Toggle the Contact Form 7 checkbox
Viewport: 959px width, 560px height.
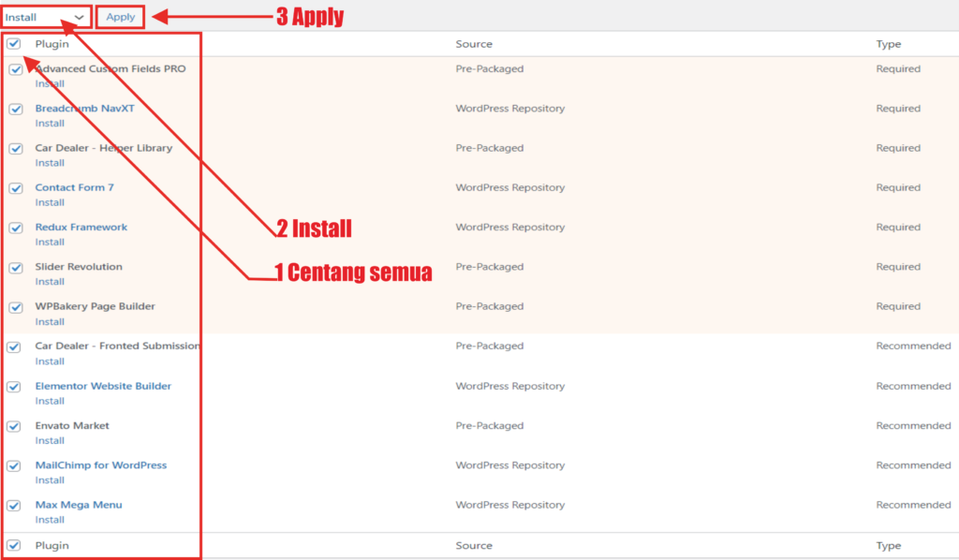[16, 188]
